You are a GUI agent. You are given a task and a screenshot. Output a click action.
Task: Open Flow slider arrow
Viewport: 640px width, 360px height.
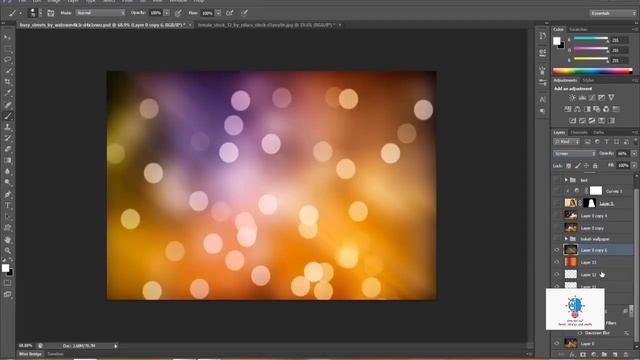point(218,13)
